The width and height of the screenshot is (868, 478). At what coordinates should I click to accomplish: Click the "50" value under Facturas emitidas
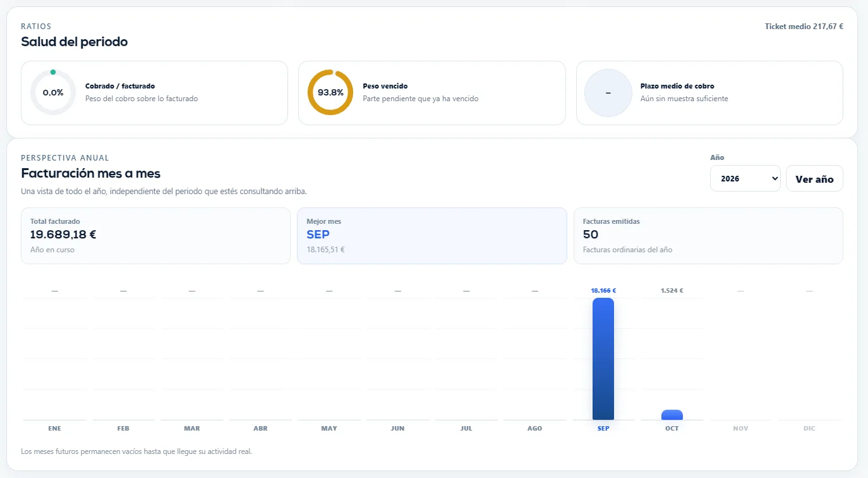click(x=591, y=235)
